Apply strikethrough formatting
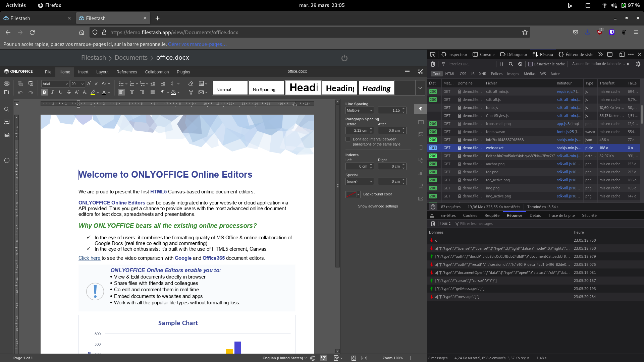Viewport: 644px width, 362px height. coord(69,92)
